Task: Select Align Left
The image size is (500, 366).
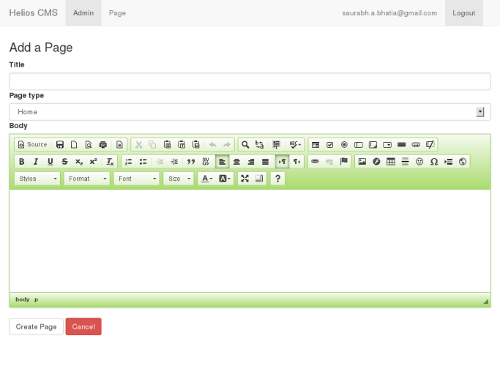Action: pyautogui.click(x=222, y=162)
